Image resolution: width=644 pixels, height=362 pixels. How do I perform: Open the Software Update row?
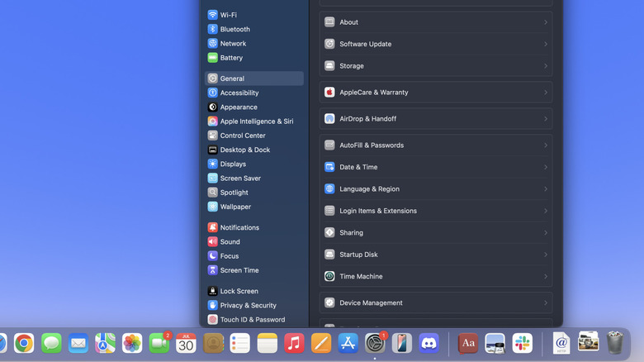point(436,44)
